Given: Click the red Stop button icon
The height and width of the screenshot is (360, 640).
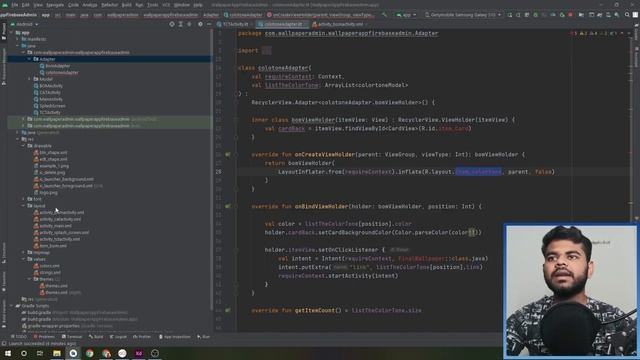Looking at the screenshot, I should [x=570, y=15].
